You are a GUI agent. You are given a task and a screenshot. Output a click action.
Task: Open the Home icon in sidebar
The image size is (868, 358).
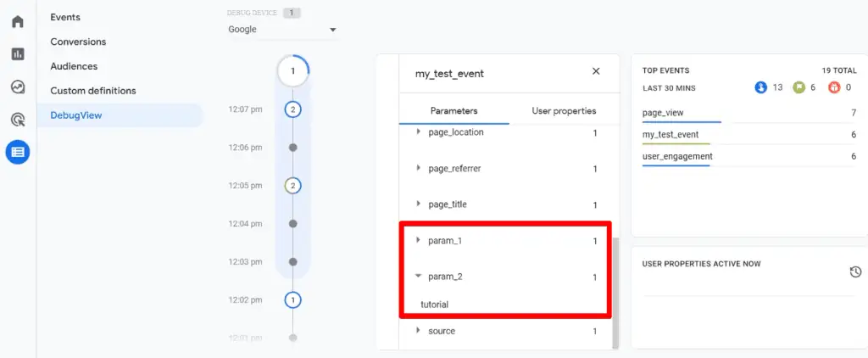point(18,22)
